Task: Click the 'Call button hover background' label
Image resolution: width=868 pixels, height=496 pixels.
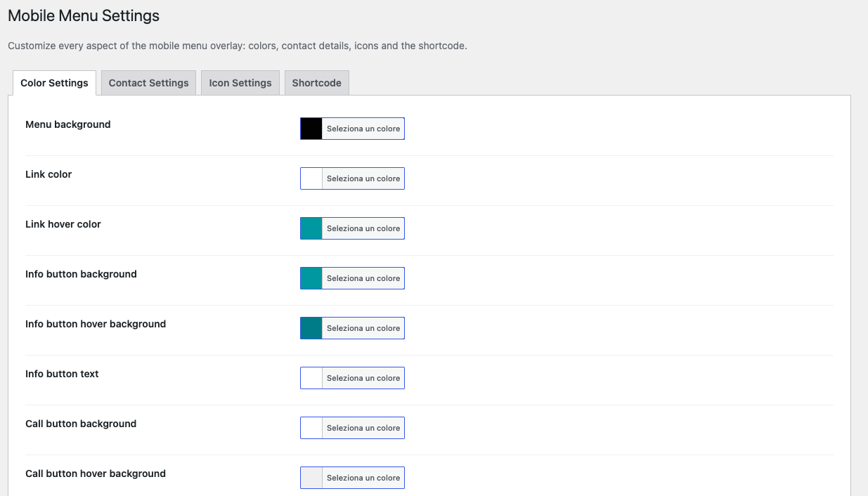Action: (x=96, y=474)
